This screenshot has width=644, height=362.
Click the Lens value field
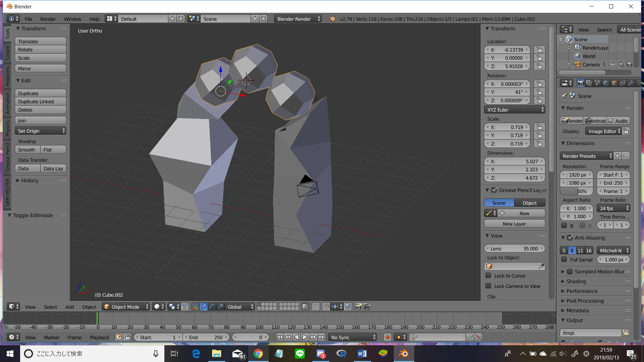(514, 248)
